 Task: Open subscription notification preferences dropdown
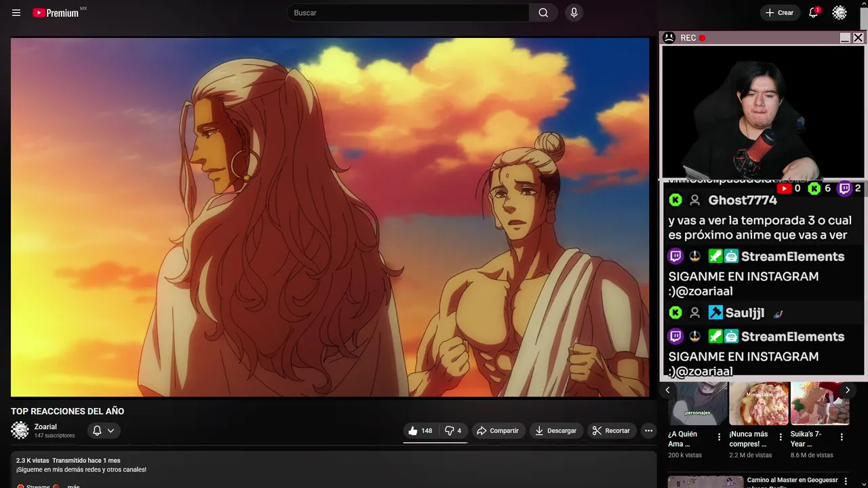click(x=103, y=430)
